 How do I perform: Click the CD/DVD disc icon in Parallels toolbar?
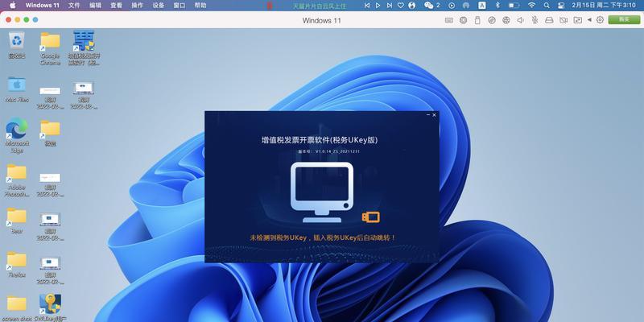point(492,20)
